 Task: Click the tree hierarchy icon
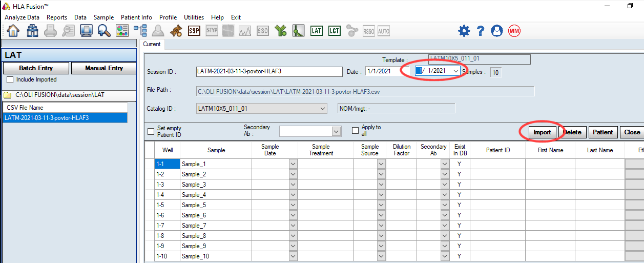[140, 31]
